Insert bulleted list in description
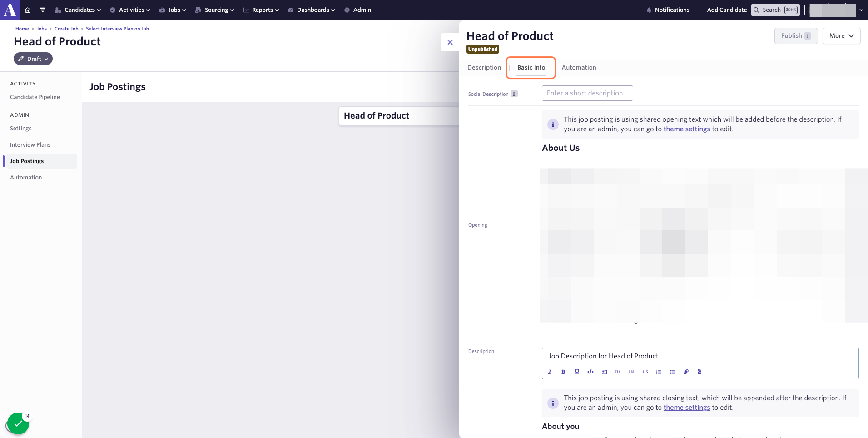This screenshot has width=868, height=438. point(672,372)
